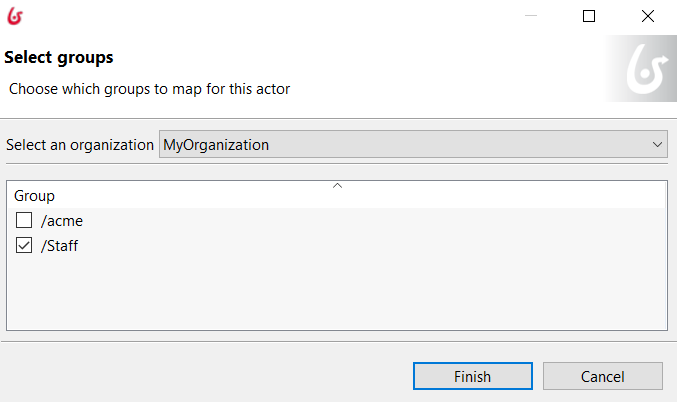Click the "Select an organization" label

pyautogui.click(x=80, y=145)
